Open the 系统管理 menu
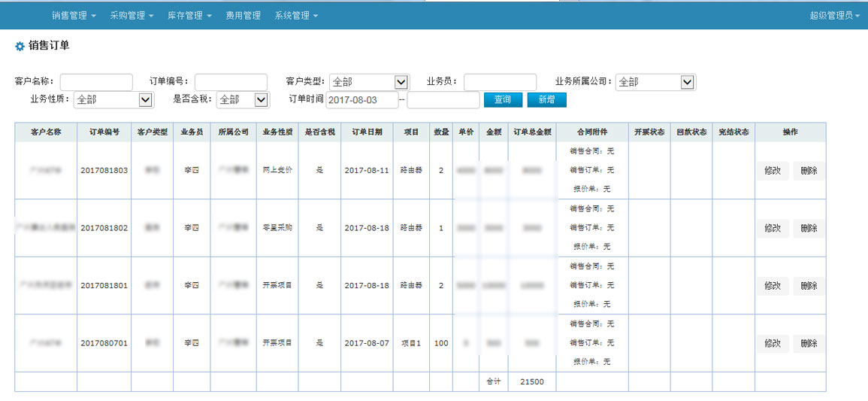Screen dimensions: 868x401 pyautogui.click(x=296, y=15)
